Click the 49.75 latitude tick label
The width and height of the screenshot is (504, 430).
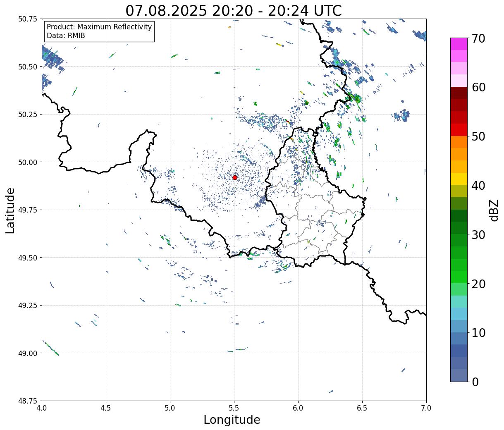coord(28,210)
